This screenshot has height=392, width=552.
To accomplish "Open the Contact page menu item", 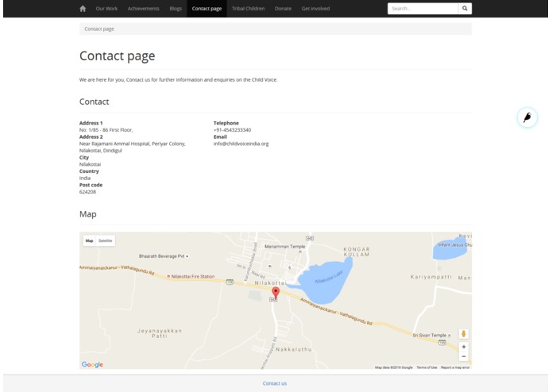I will tap(207, 9).
